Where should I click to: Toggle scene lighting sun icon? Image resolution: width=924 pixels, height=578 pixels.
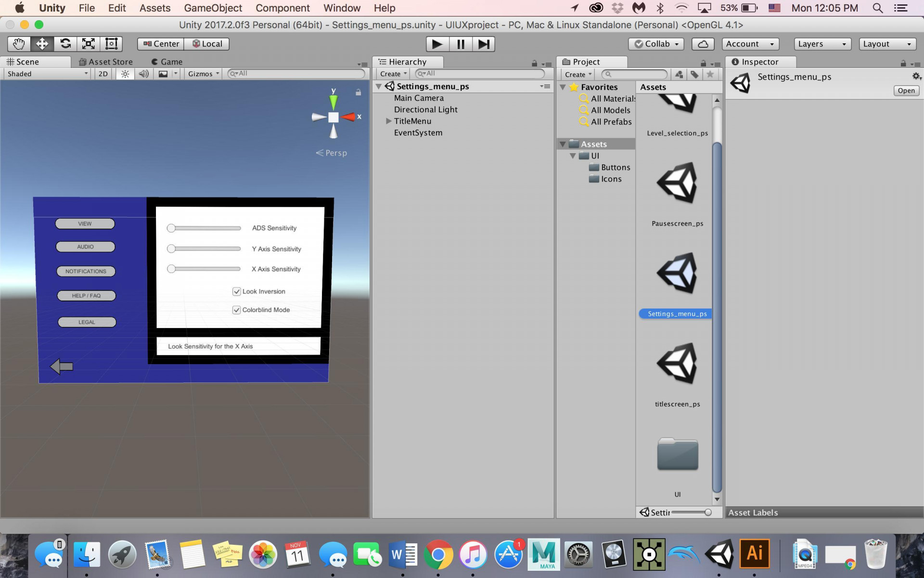(x=125, y=74)
